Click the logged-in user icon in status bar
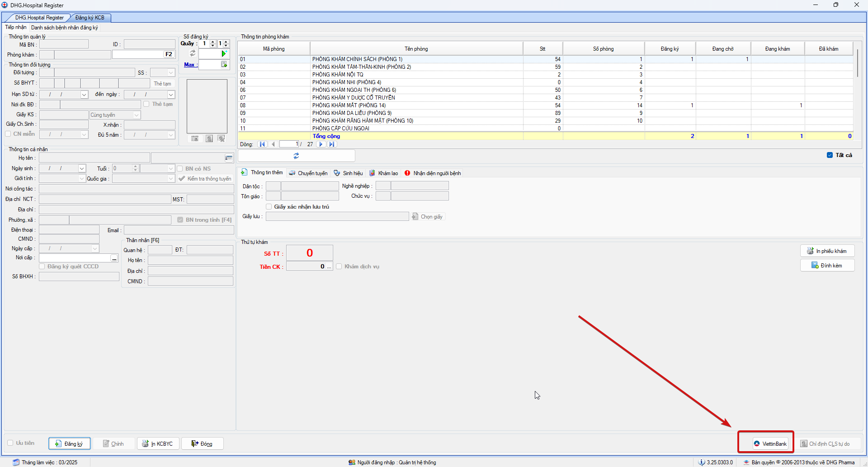Viewport: 868px width, 467px height. [x=352, y=462]
